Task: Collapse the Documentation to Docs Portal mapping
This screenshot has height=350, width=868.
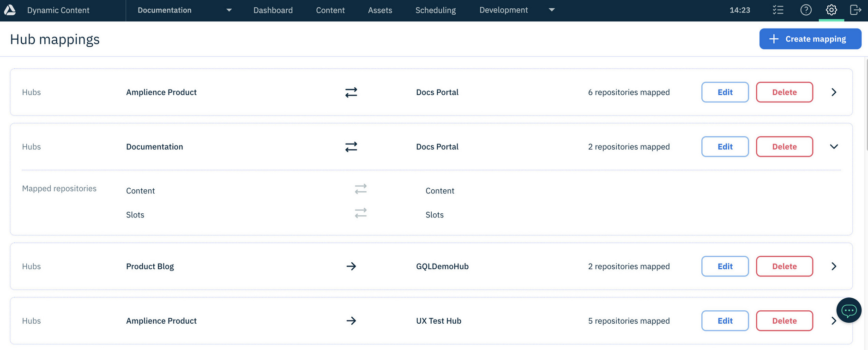Action: 834,147
